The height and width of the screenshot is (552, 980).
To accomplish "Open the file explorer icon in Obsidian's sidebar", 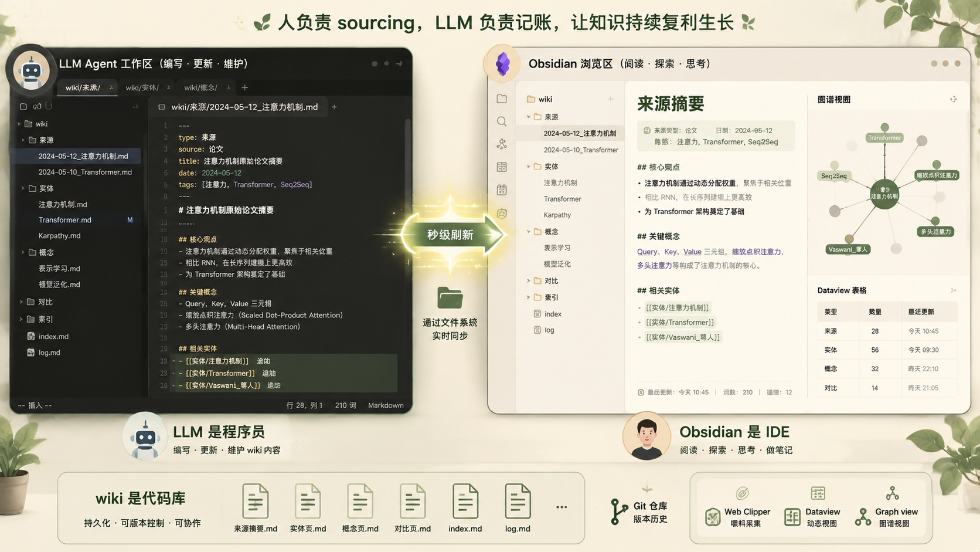I will 502,99.
